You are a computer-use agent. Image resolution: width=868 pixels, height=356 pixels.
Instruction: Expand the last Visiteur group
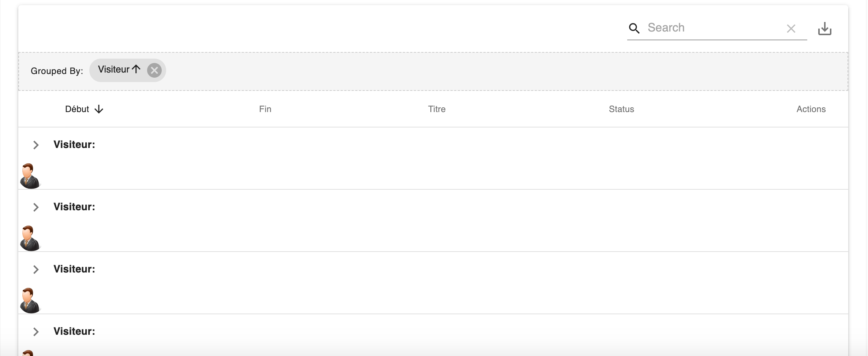[35, 331]
